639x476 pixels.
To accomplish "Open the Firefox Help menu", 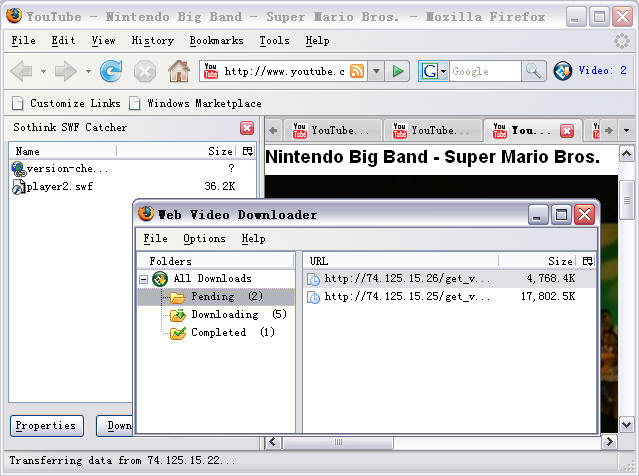I will pos(317,41).
